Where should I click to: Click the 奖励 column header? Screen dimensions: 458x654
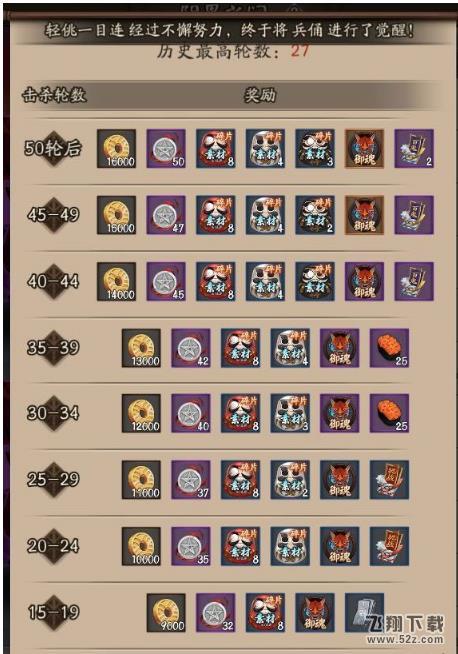click(260, 95)
